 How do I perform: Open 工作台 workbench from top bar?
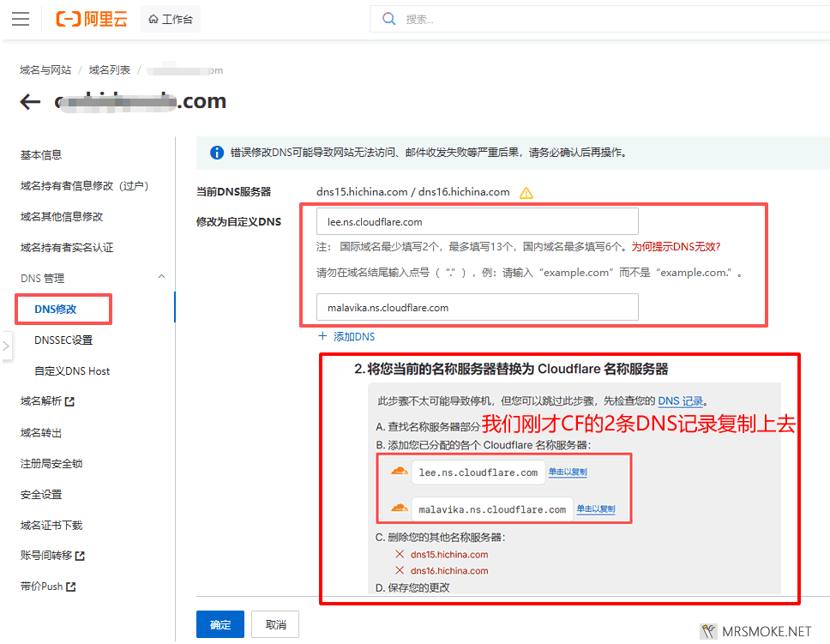(171, 19)
